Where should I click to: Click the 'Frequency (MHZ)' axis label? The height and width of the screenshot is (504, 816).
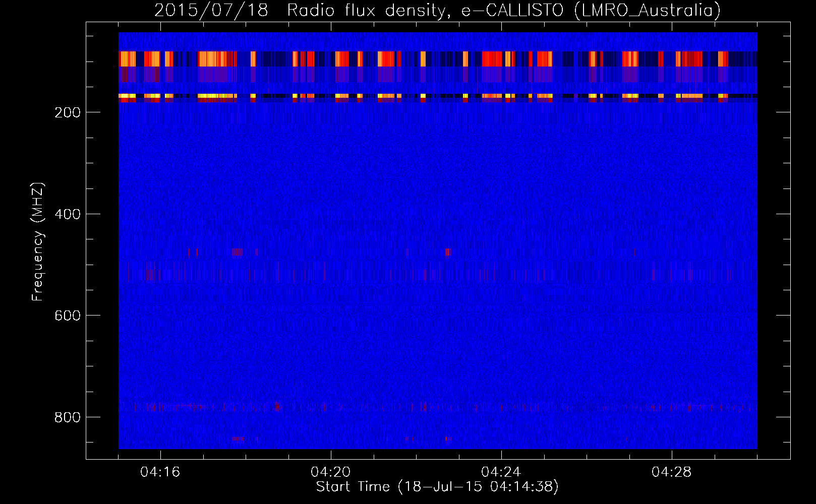pos(38,242)
